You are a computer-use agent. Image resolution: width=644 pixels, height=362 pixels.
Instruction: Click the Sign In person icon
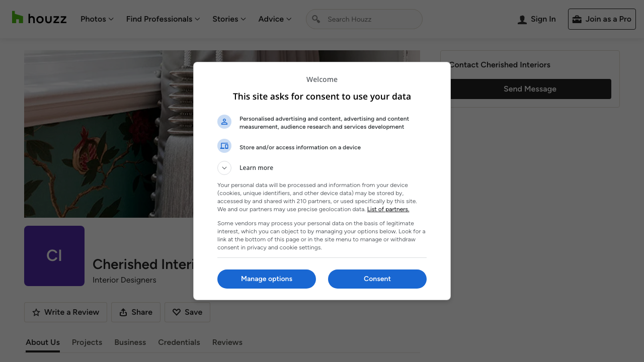[522, 20]
